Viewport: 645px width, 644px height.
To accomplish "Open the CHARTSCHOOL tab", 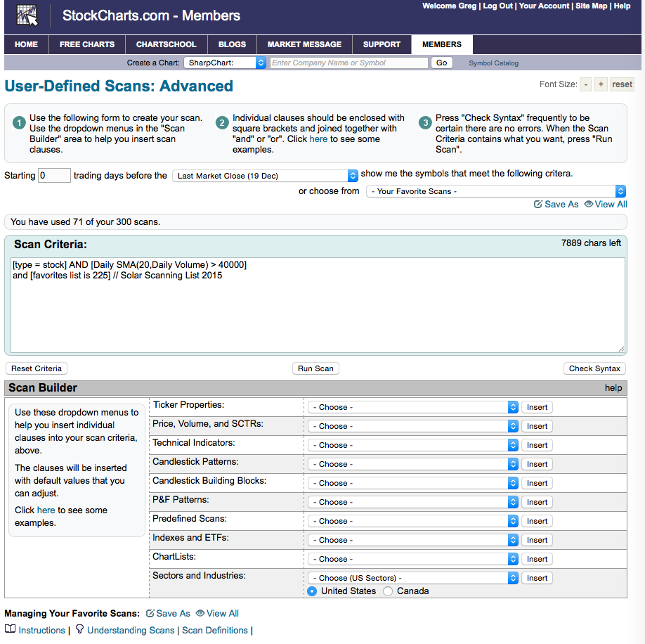I will click(x=167, y=44).
